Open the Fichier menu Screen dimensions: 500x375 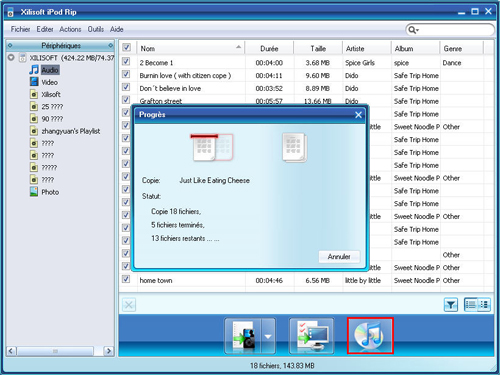click(20, 29)
